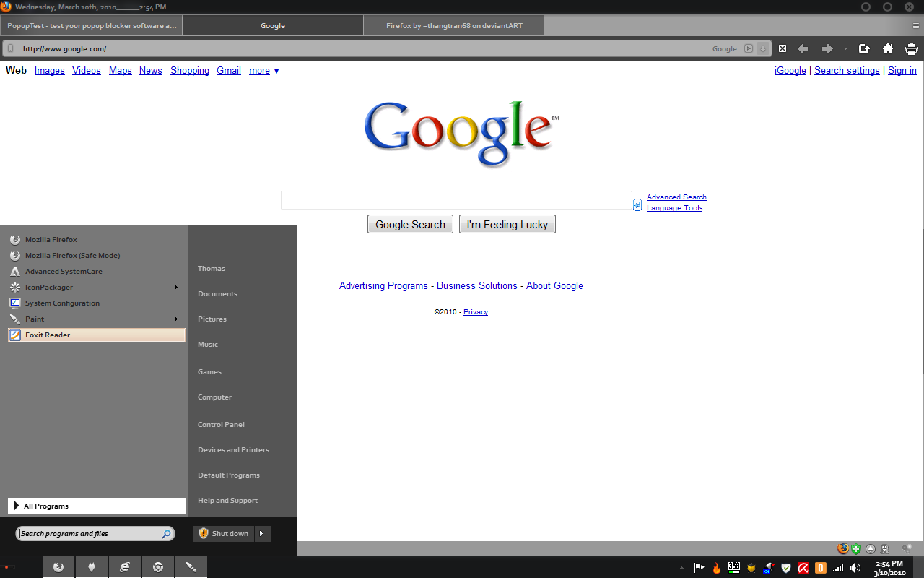
Task: Switch to PopupTest browser tab
Action: pos(91,25)
